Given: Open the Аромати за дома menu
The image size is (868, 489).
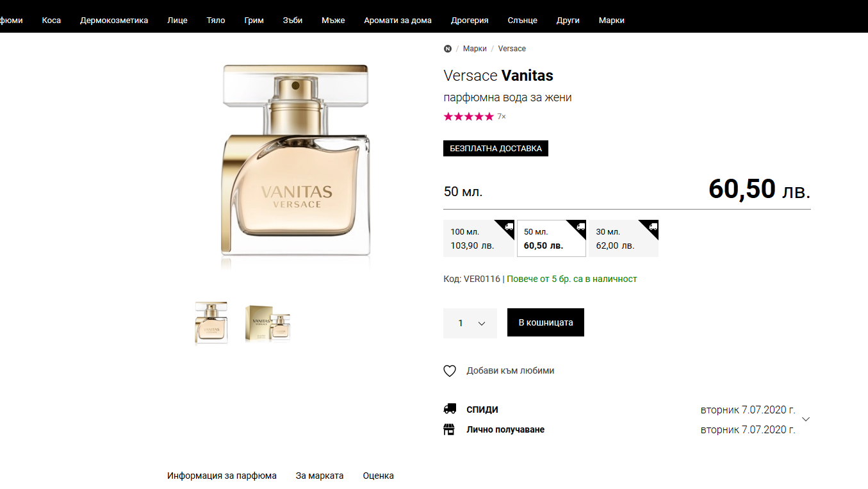Looking at the screenshot, I should 398,20.
